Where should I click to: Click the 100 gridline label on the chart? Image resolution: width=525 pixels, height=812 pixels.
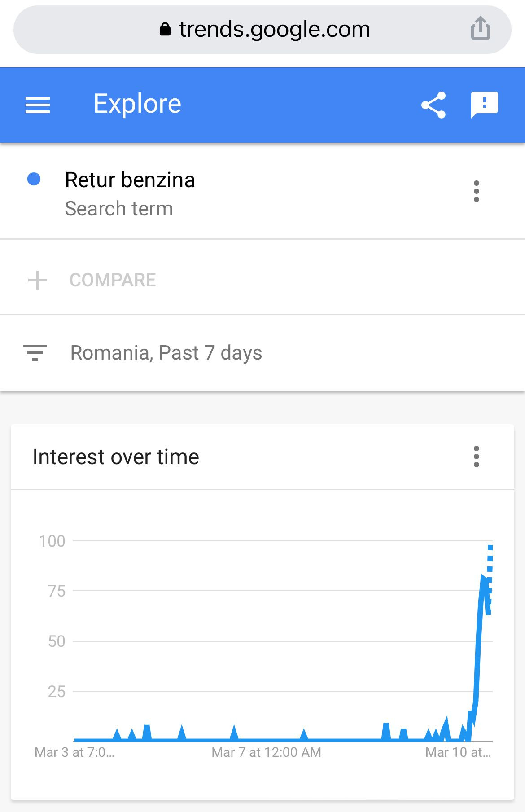53,541
